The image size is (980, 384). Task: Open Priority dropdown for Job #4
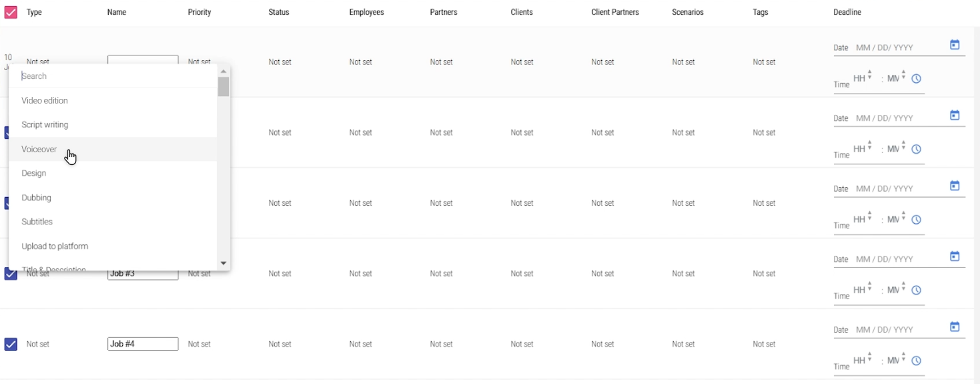(x=199, y=345)
